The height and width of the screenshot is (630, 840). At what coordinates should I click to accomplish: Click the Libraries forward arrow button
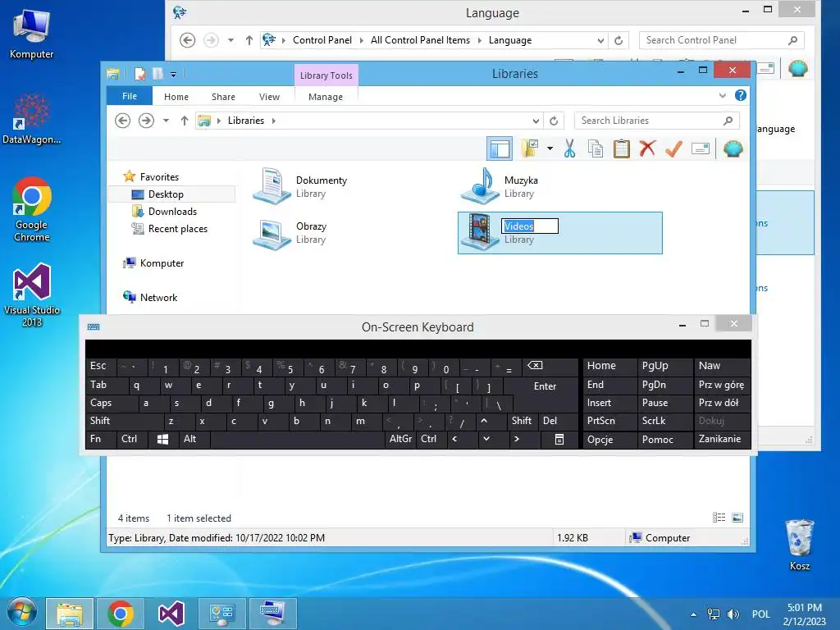point(146,121)
